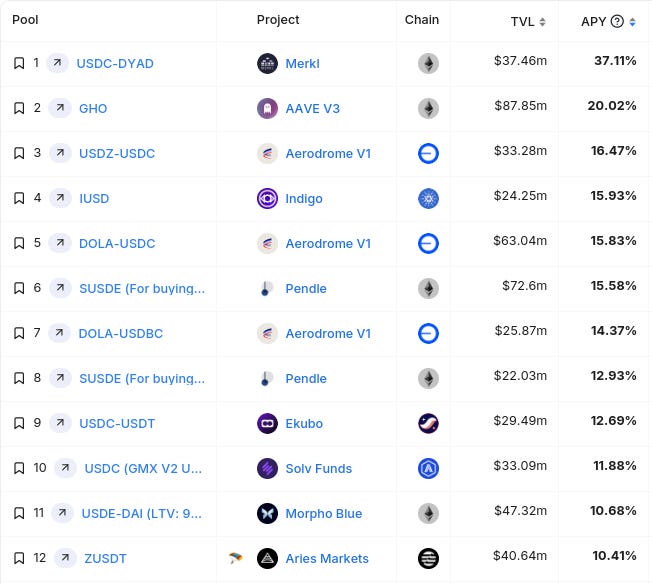Bookmark the GHO pool
Screen dimensions: 652x584
click(19, 108)
